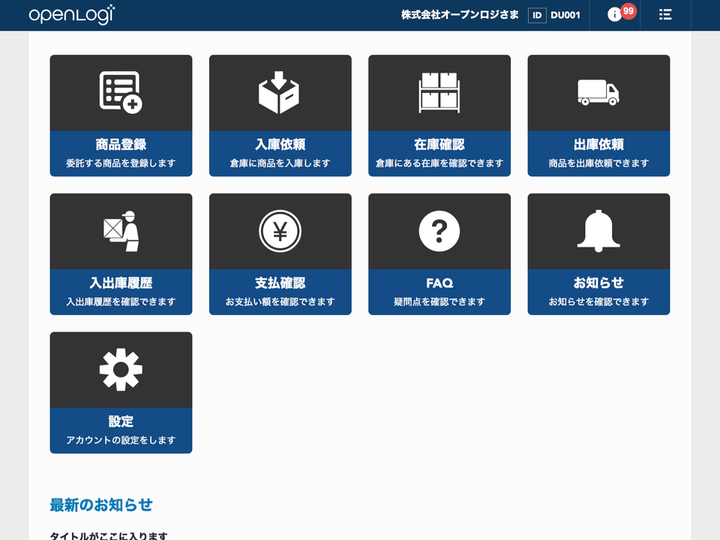Click the 入庫依頼 box-with-arrow icon

point(279,92)
